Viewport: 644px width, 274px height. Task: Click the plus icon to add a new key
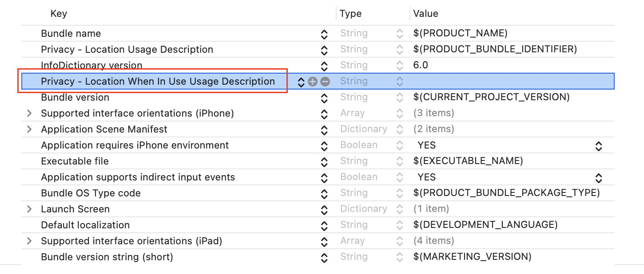(x=313, y=81)
